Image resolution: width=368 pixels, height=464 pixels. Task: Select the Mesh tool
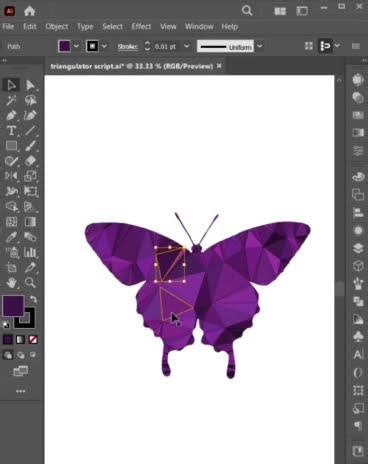pyautogui.click(x=11, y=222)
